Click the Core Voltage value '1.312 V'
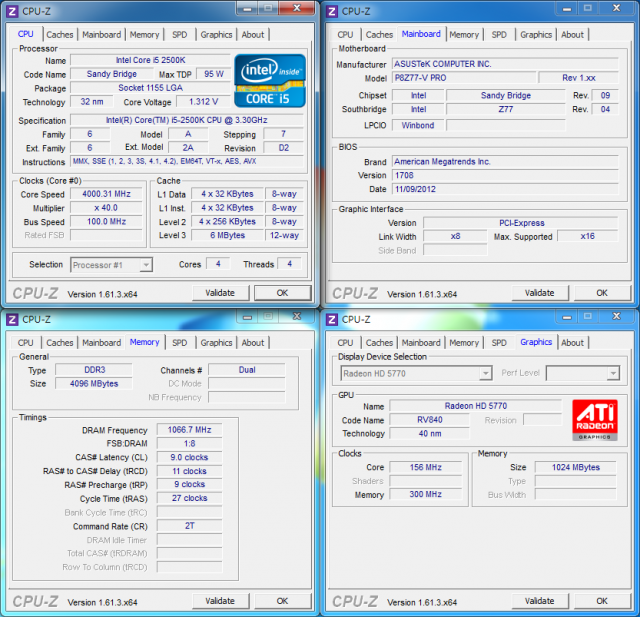The height and width of the screenshot is (617, 640). [x=203, y=102]
